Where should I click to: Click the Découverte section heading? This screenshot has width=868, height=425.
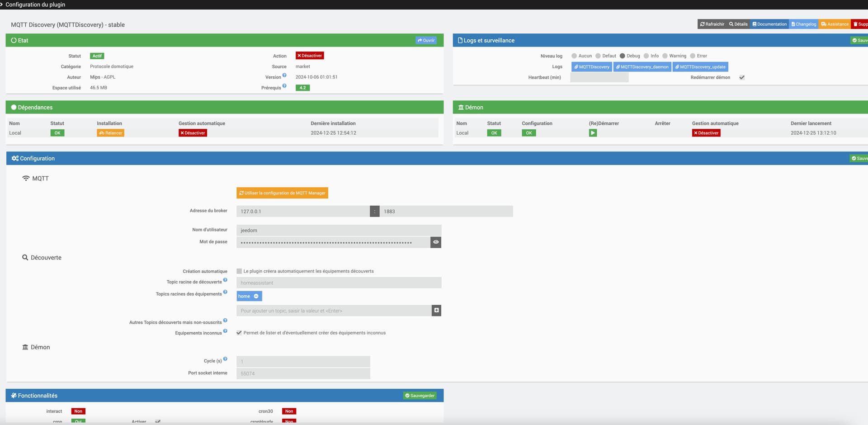(x=42, y=258)
